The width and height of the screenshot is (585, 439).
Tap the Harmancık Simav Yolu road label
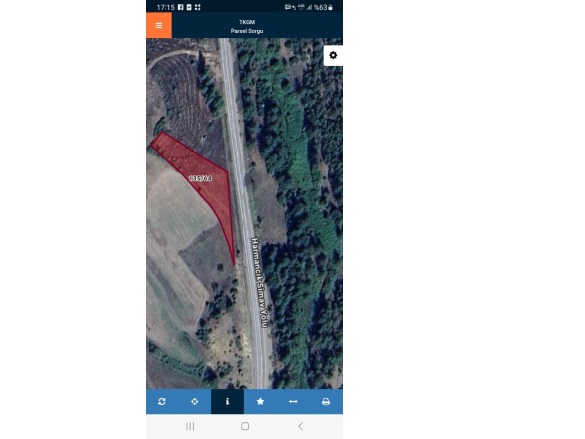point(260,283)
